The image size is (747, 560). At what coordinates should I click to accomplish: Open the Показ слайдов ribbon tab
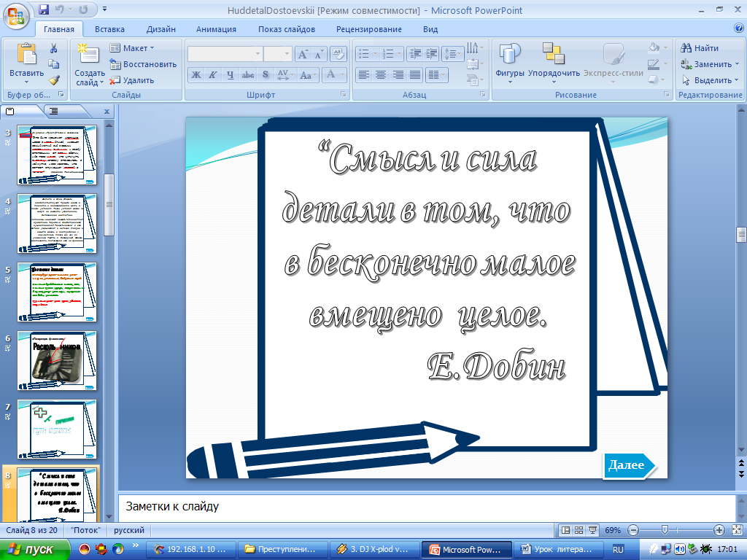[x=287, y=29]
